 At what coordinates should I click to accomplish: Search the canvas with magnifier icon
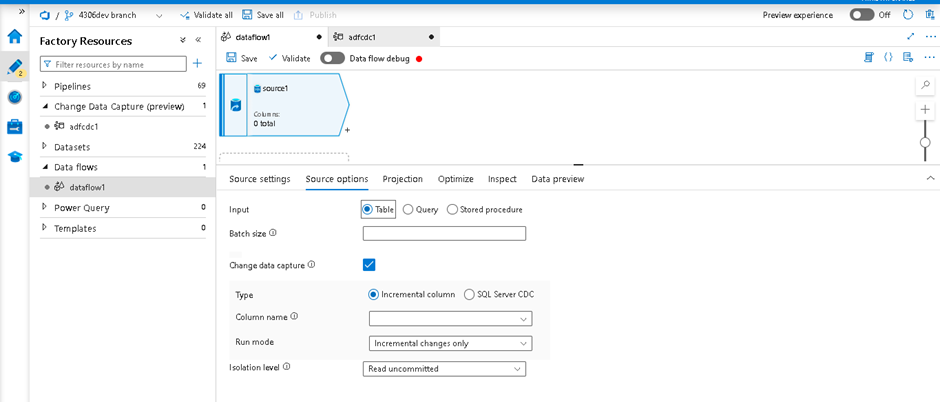pos(925,86)
